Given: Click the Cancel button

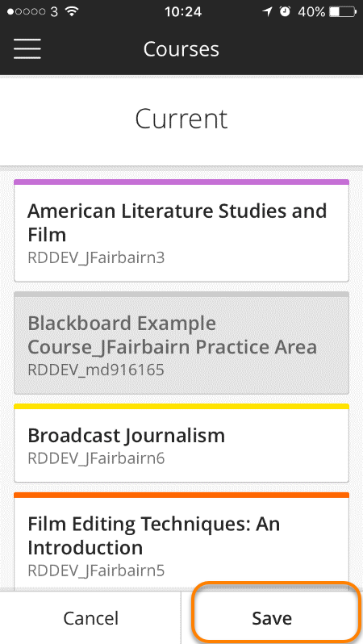Looking at the screenshot, I should pos(90,618).
